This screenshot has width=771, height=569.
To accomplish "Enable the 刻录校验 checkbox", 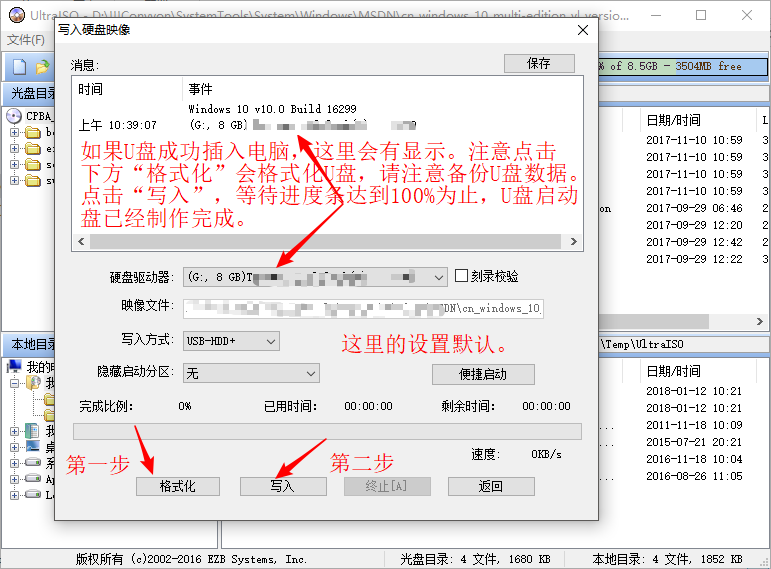I will click(x=461, y=276).
